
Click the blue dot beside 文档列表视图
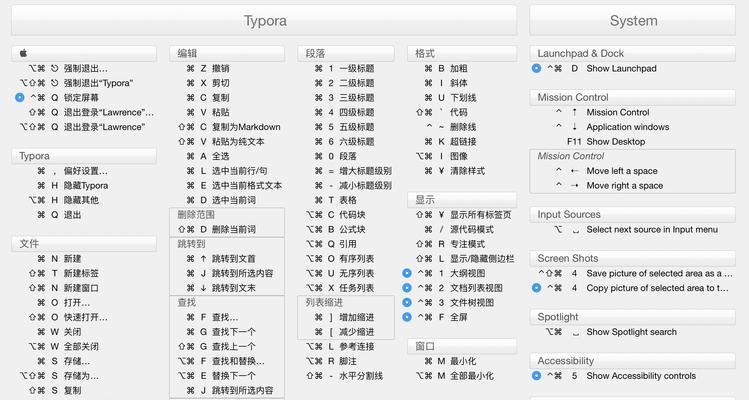point(407,288)
